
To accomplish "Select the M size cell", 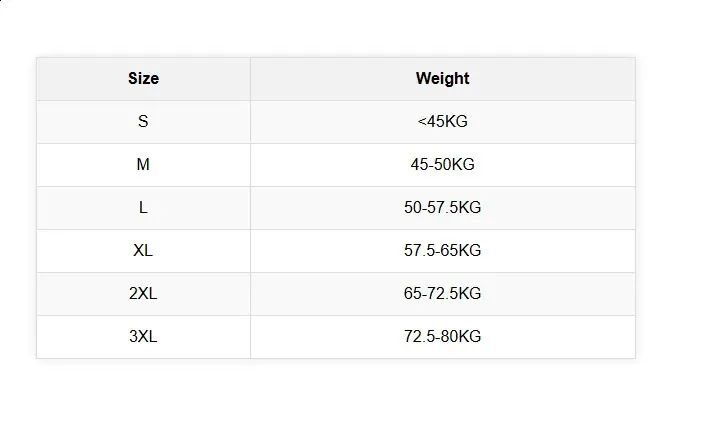I will 143,165.
